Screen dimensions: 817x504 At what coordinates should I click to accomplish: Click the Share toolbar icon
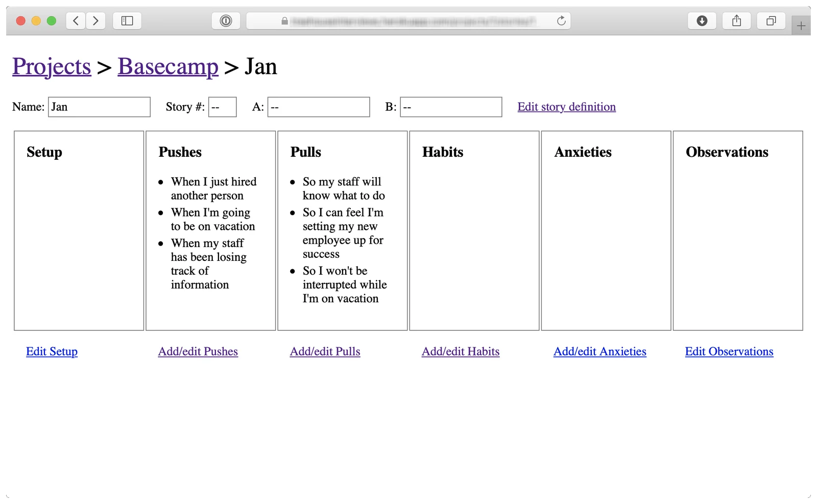click(736, 21)
